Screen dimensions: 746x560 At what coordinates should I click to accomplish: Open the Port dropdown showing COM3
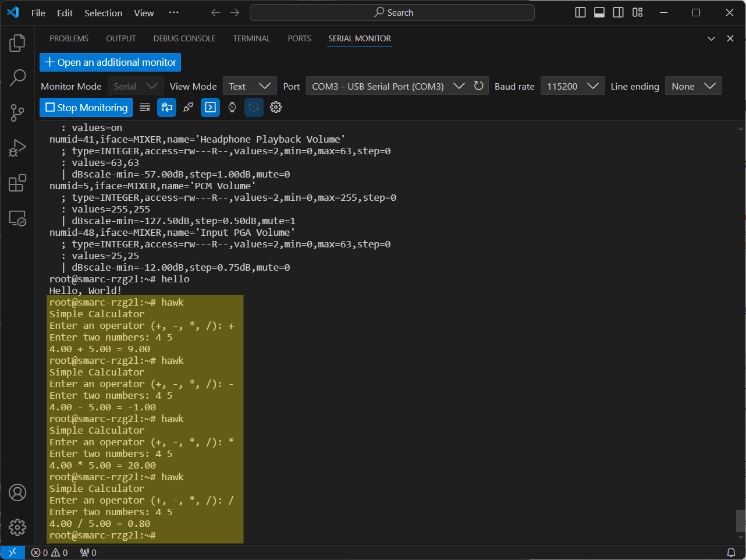388,86
